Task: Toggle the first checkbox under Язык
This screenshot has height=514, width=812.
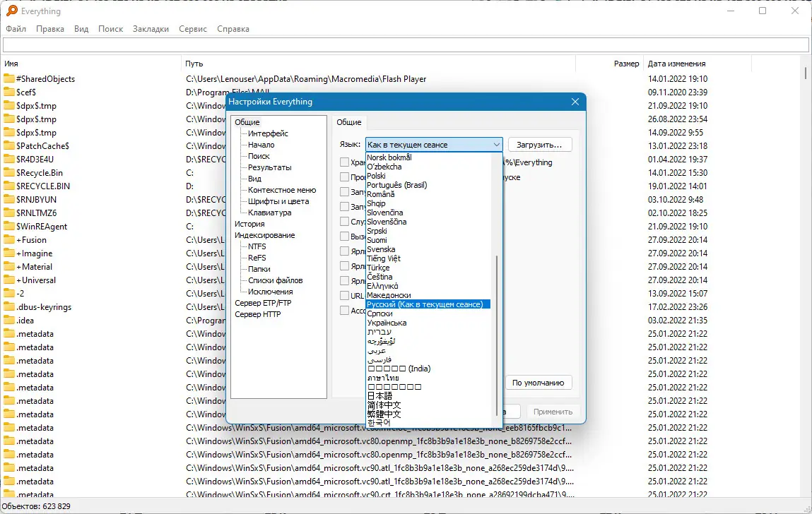Action: 345,162
